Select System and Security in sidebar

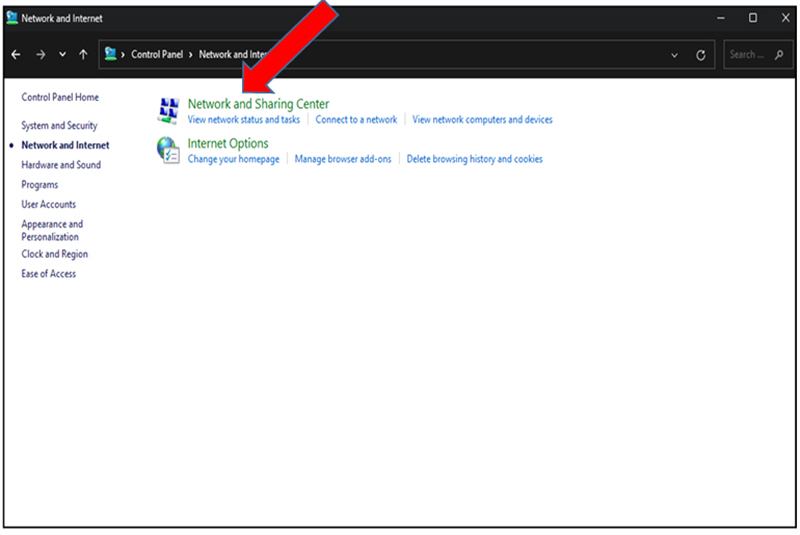click(59, 125)
